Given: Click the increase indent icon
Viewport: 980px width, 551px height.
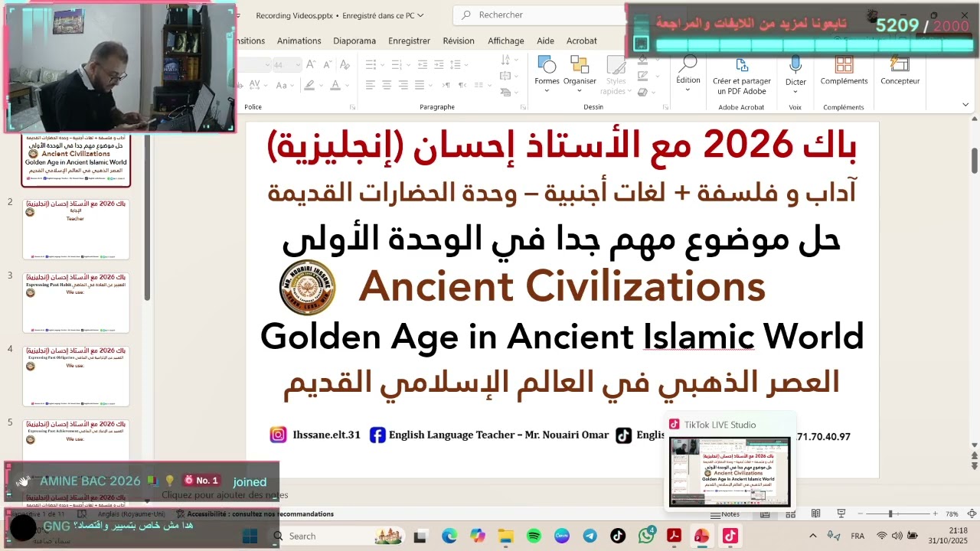Looking at the screenshot, I should click(439, 64).
